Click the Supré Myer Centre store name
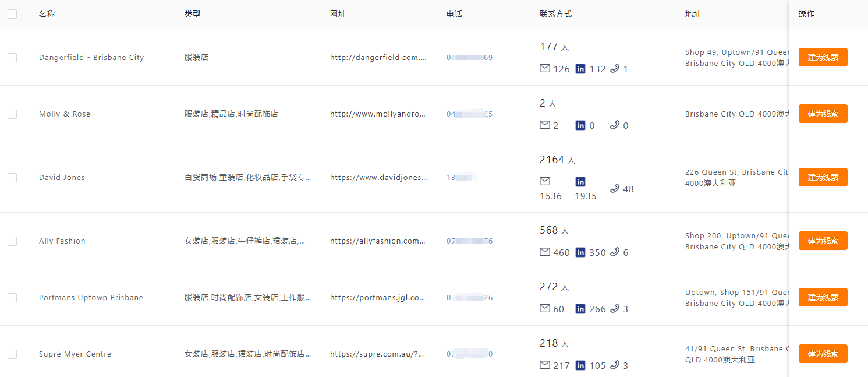This screenshot has width=868, height=377. coord(75,354)
